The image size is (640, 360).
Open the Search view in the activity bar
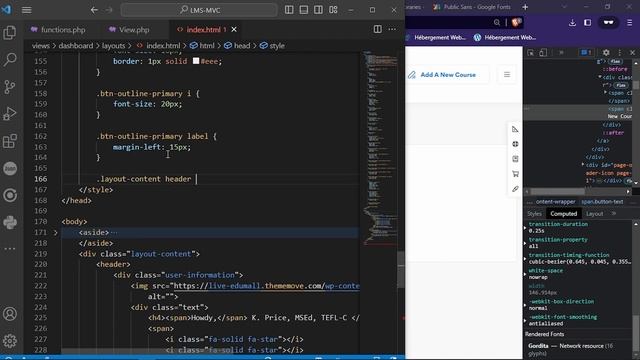10,60
